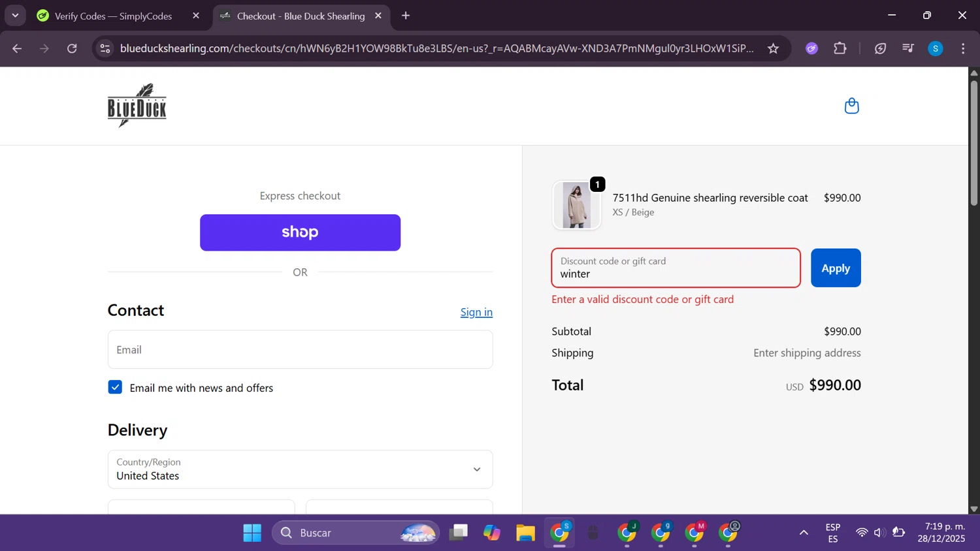Switch to the Checkout Blue Duck Shearling tab
The width and height of the screenshot is (980, 551).
pos(301,16)
